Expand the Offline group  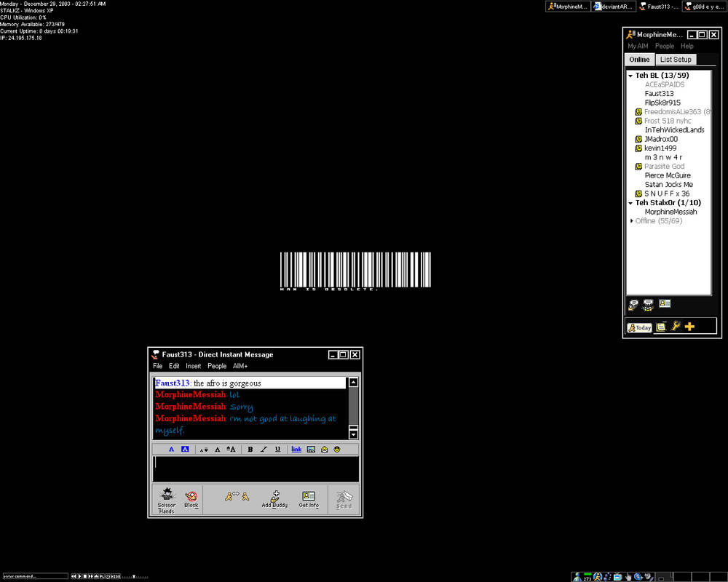point(631,221)
